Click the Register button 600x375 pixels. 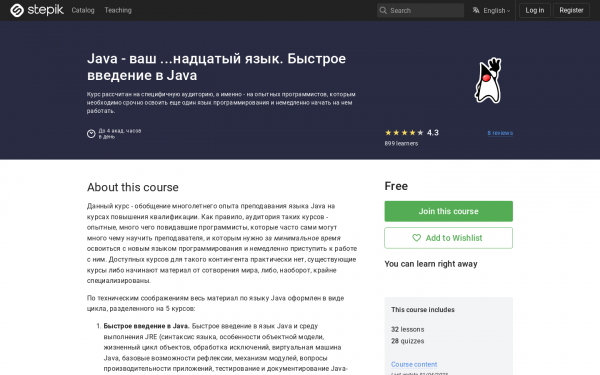click(x=571, y=10)
